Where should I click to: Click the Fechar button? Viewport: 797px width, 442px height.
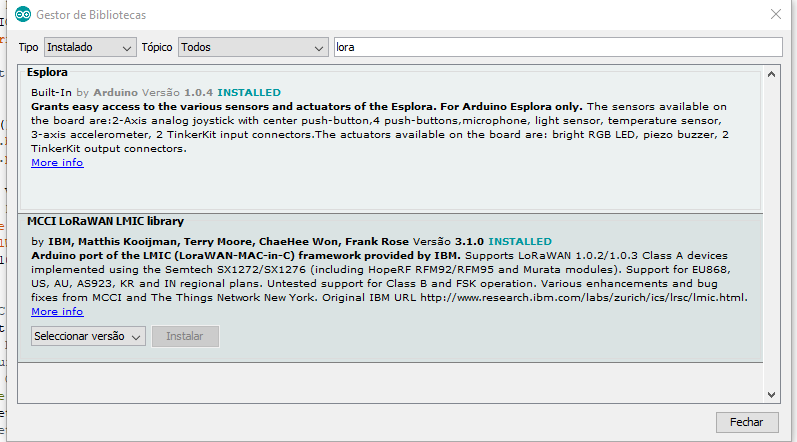[746, 422]
